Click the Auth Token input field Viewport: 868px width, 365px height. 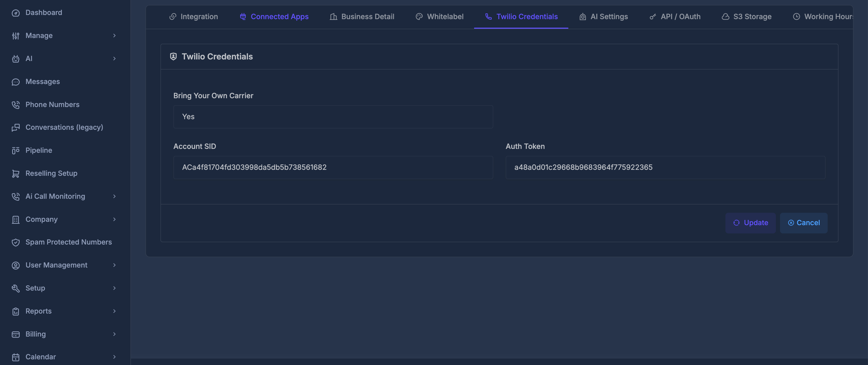click(x=665, y=167)
